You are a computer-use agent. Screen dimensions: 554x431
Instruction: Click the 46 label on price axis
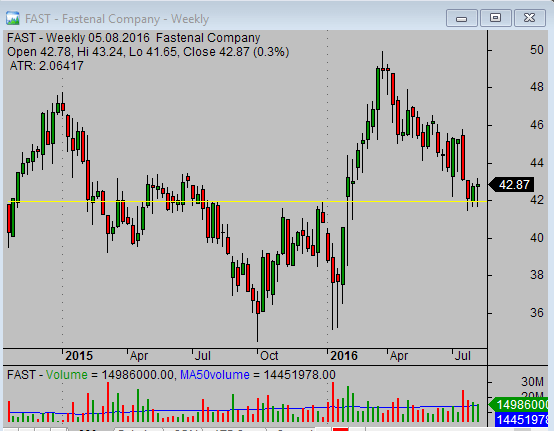pos(537,125)
